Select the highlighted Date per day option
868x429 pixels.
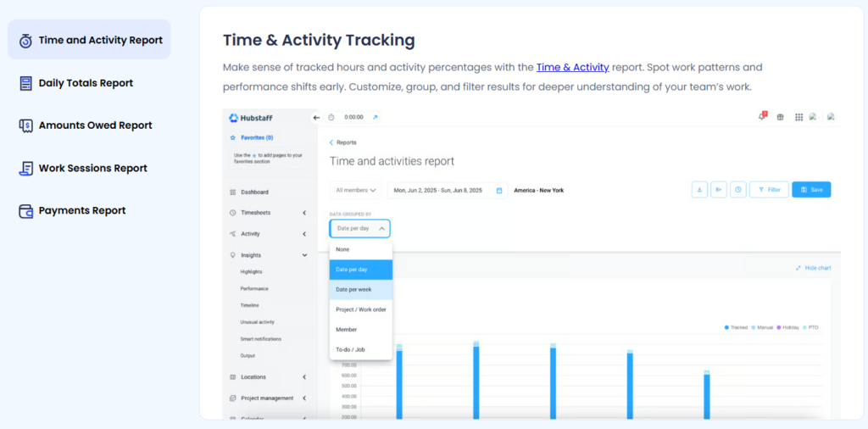pos(361,270)
